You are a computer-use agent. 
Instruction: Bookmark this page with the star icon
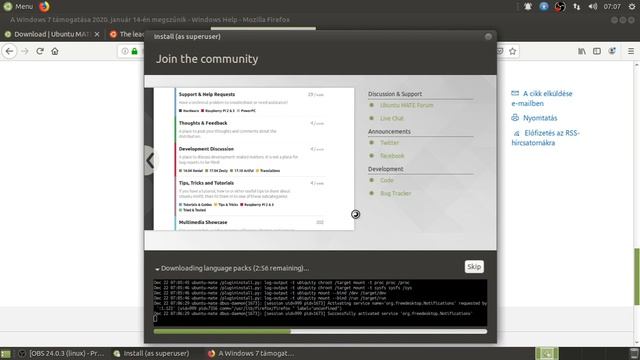point(513,51)
